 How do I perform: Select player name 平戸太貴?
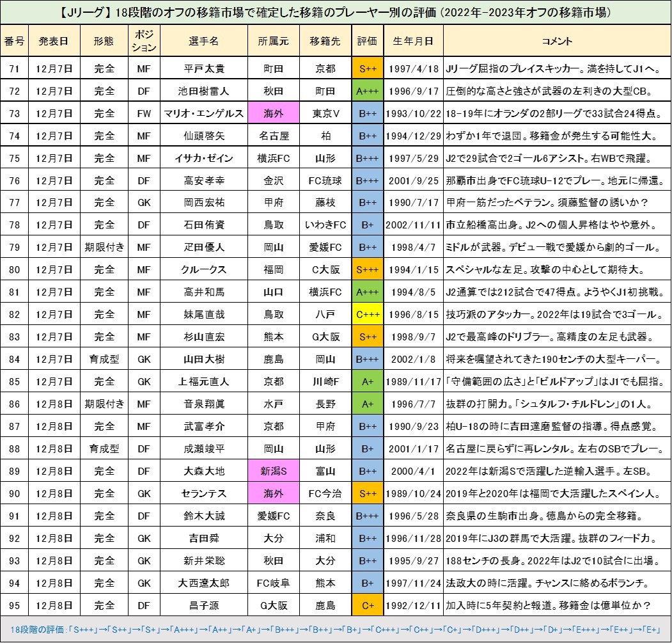(x=204, y=69)
